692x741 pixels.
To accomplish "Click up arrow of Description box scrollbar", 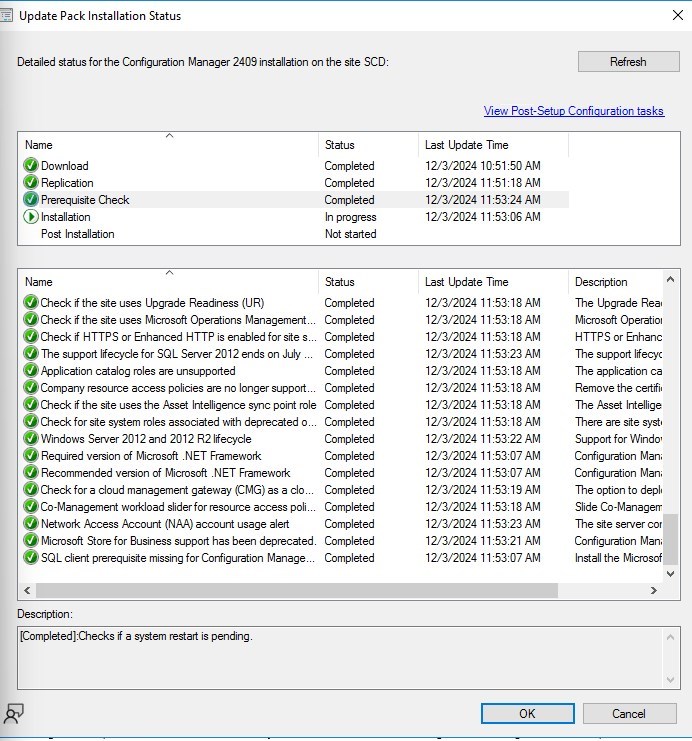I will [670, 637].
